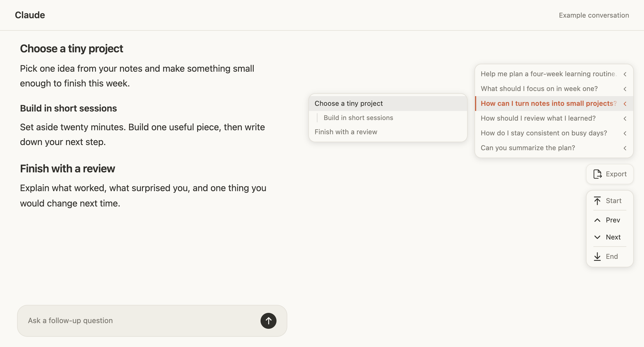
Task: Expand chevron beside 'What should I focus on in week one?'
Action: point(625,89)
